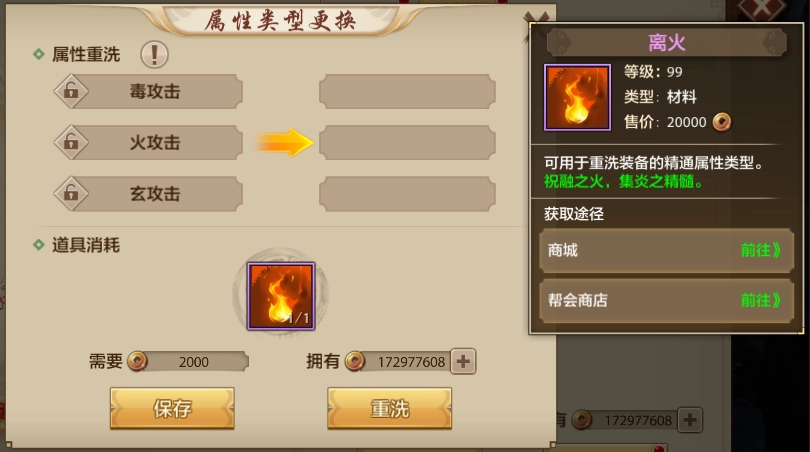The height and width of the screenshot is (452, 810).
Task: Click the coin icon next to 拥有
Action: point(354,361)
